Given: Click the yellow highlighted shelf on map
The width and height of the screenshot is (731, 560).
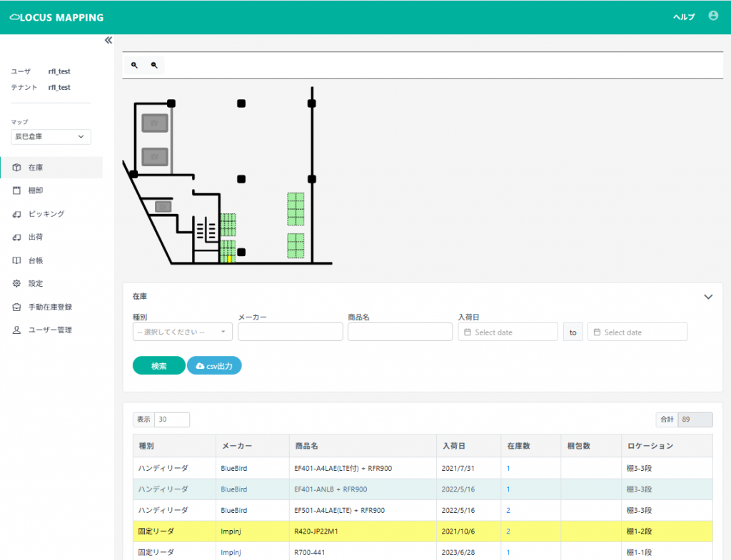Looking at the screenshot, I should click(229, 258).
